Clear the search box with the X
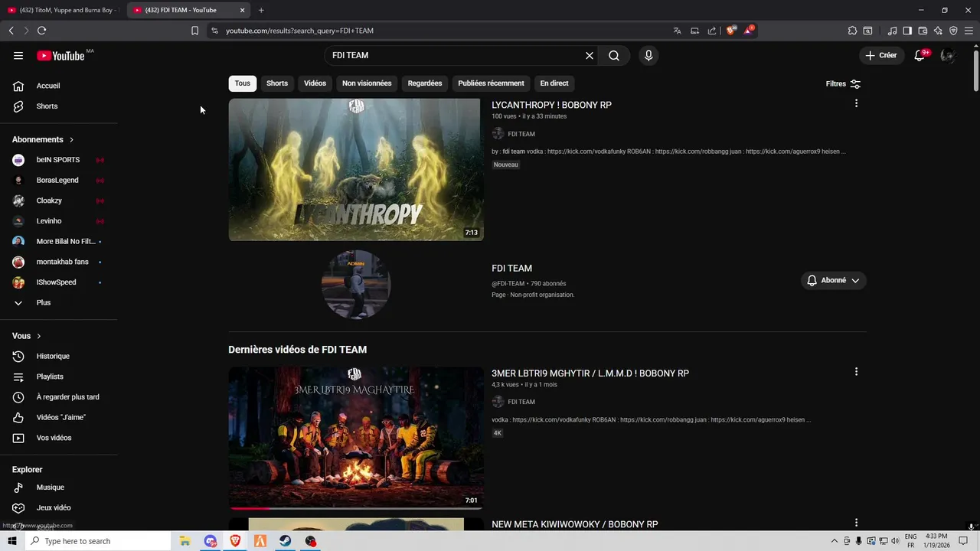Screen dimensions: 980x551 pos(590,55)
